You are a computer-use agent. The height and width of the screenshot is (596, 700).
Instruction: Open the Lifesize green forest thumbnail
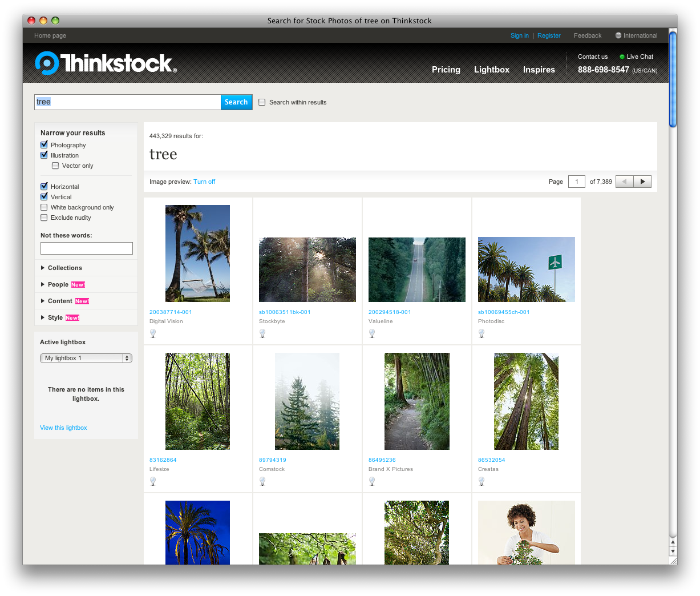point(197,401)
